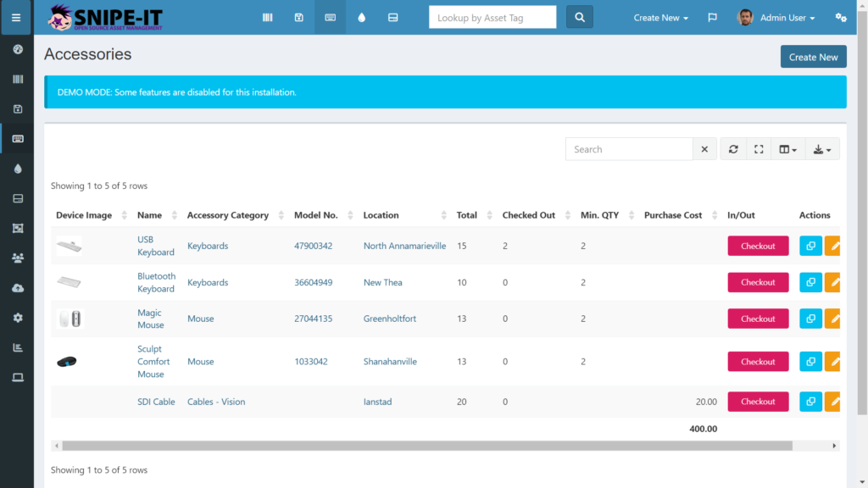This screenshot has height=488, width=868.
Task: Checkout the Magic Mouse accessory
Action: pos(757,319)
